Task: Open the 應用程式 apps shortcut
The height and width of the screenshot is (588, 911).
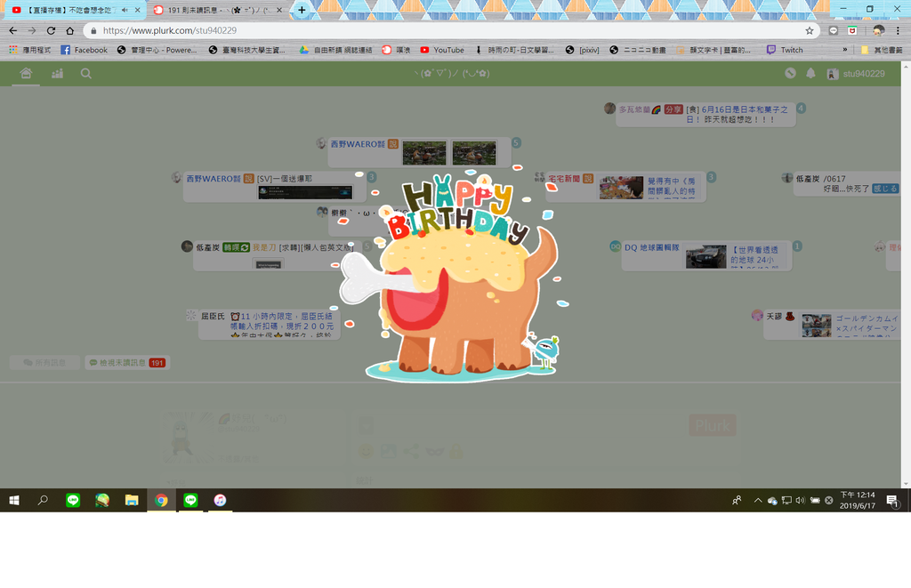Action: pyautogui.click(x=29, y=50)
